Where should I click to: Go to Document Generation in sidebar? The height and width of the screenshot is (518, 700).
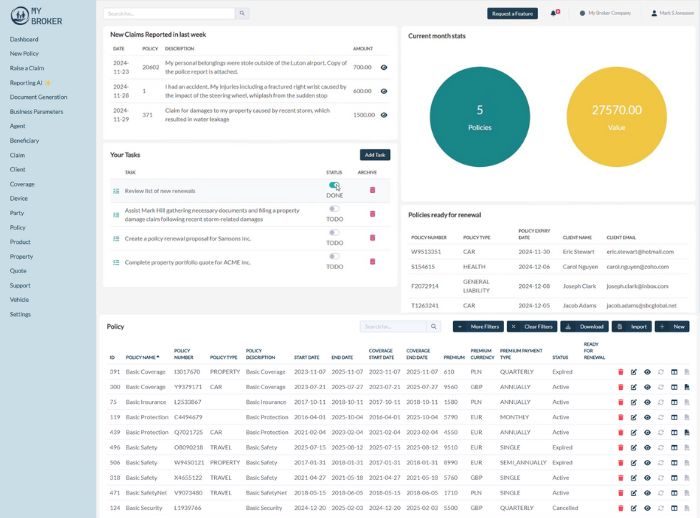coord(39,97)
